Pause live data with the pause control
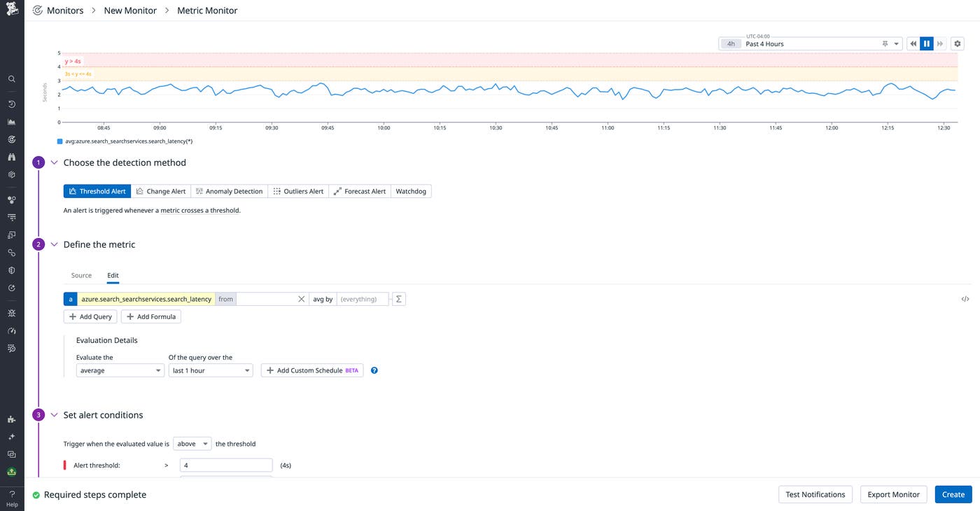The image size is (980, 511). click(x=926, y=43)
